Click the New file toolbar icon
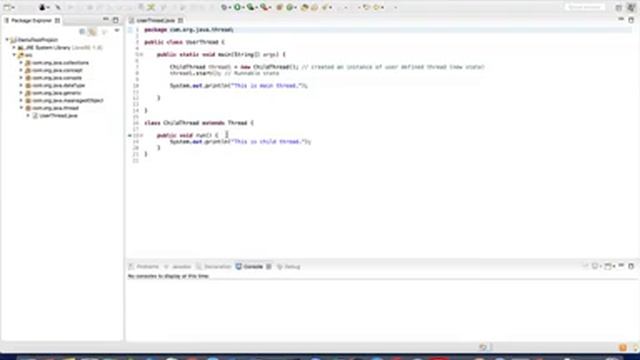This screenshot has width=640, height=360. point(7,7)
